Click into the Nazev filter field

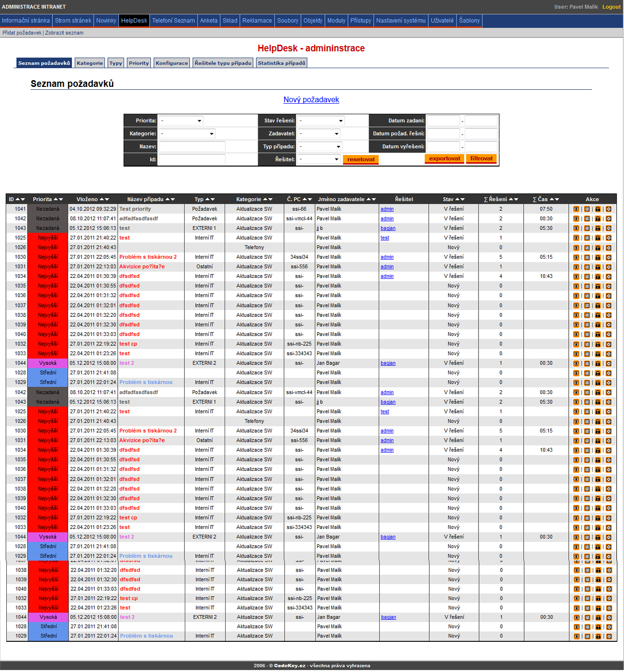click(x=192, y=146)
